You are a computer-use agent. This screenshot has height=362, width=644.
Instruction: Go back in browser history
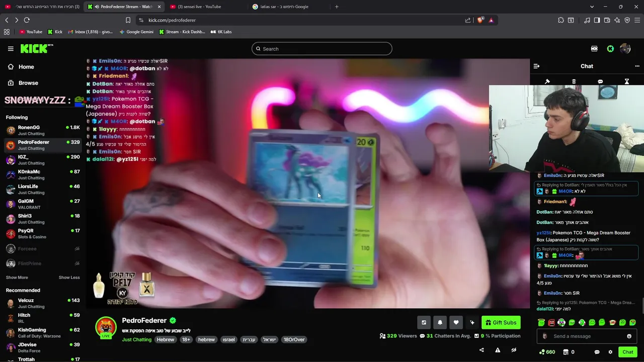tap(7, 20)
